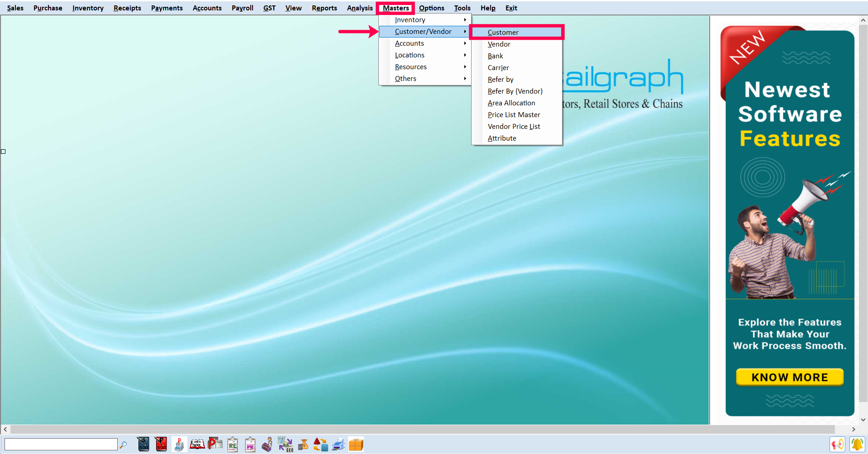868x454 pixels.
Task: Click the vertical scrollbar up arrow
Action: [x=863, y=20]
